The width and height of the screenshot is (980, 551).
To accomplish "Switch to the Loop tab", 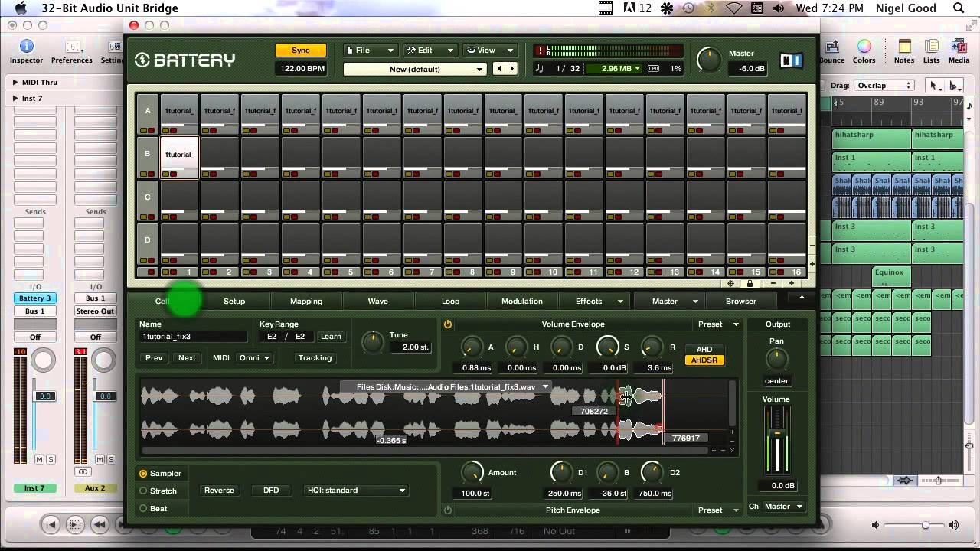I will (x=451, y=302).
